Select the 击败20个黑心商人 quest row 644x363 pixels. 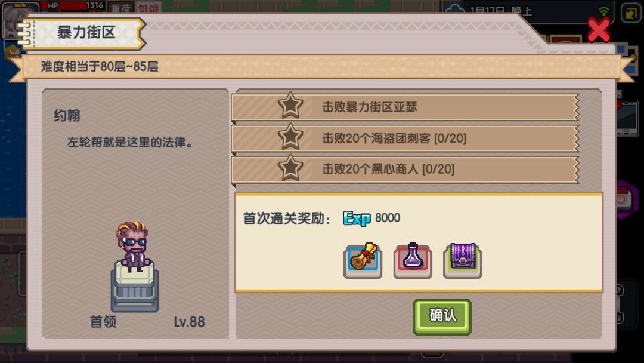pyautogui.click(x=405, y=169)
